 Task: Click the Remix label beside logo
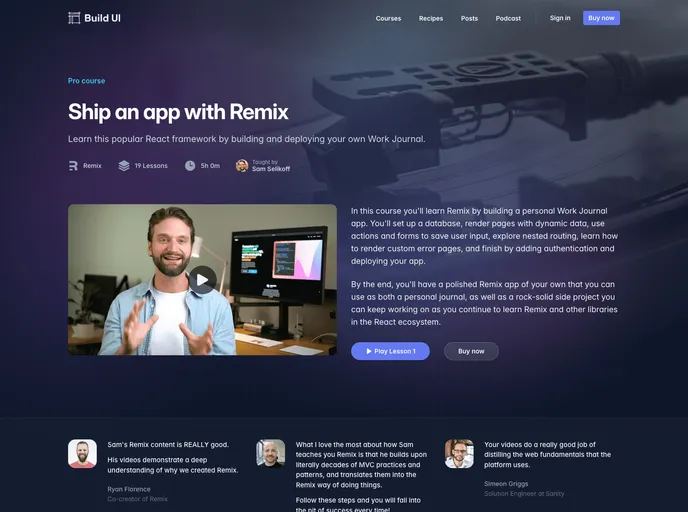click(x=92, y=166)
